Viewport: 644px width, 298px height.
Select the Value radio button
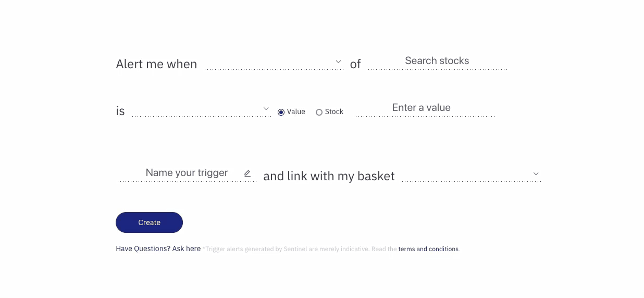[281, 112]
